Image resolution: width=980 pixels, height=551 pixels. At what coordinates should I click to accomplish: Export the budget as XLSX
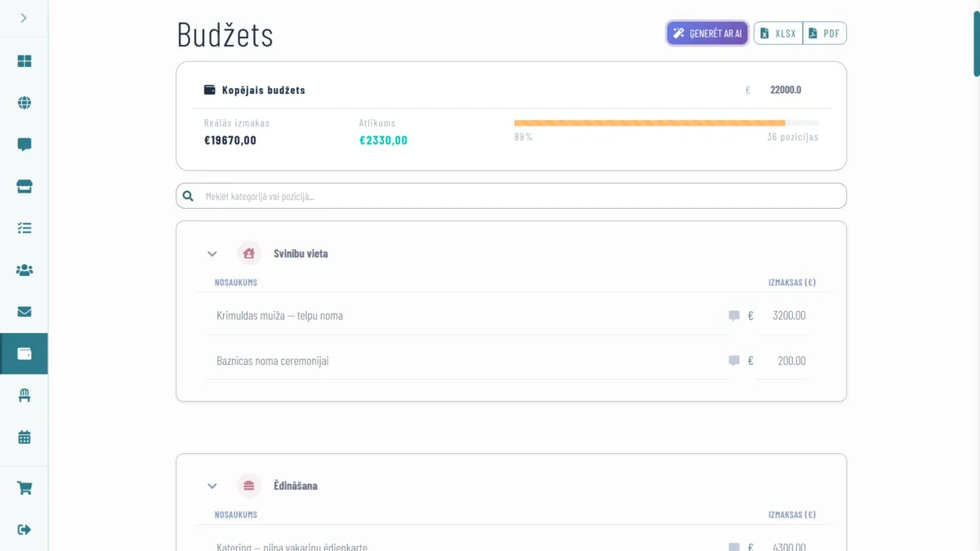[x=778, y=33]
